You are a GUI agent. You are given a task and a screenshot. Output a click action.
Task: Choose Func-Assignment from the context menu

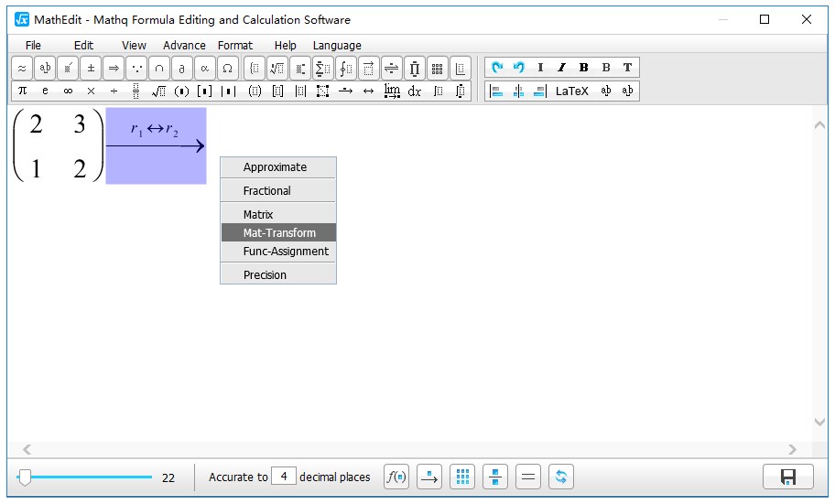click(278, 252)
